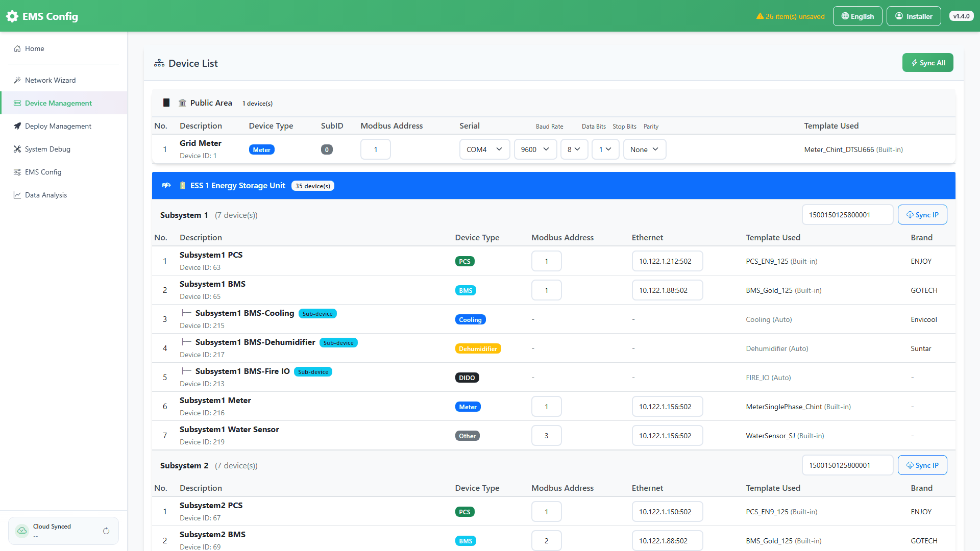Open the COM4 serial port dropdown

click(484, 149)
